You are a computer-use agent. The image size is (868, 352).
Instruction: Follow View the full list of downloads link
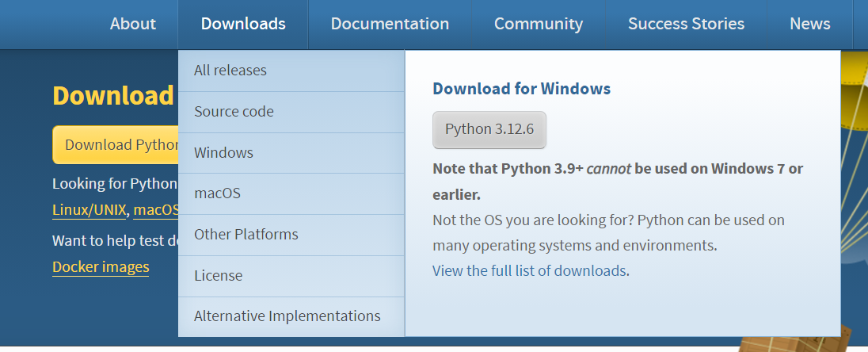[529, 271]
